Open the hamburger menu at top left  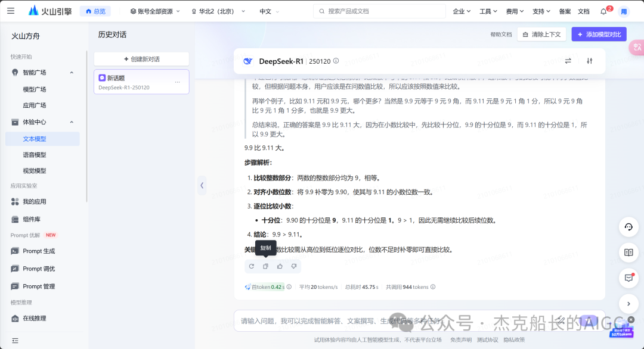[x=11, y=11]
